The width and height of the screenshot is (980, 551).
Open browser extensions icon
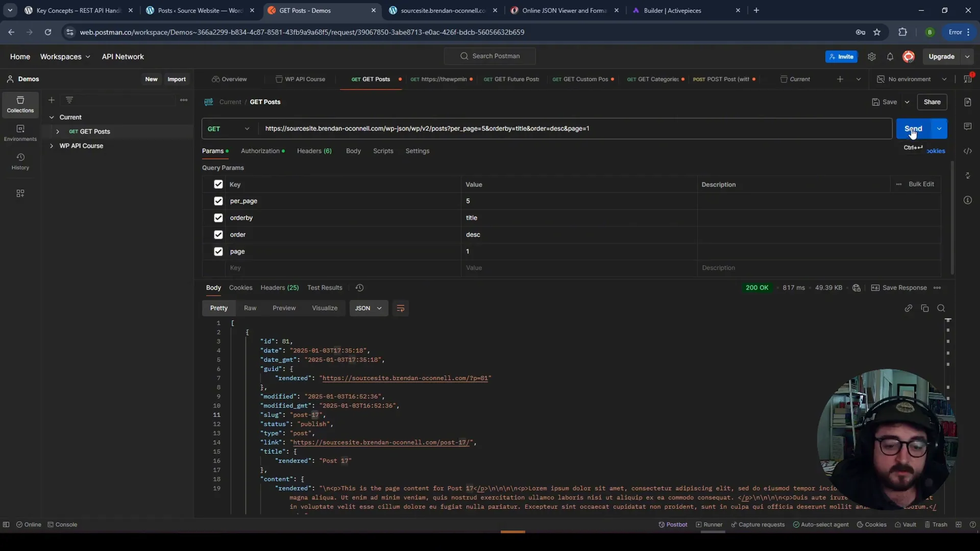[x=902, y=32]
